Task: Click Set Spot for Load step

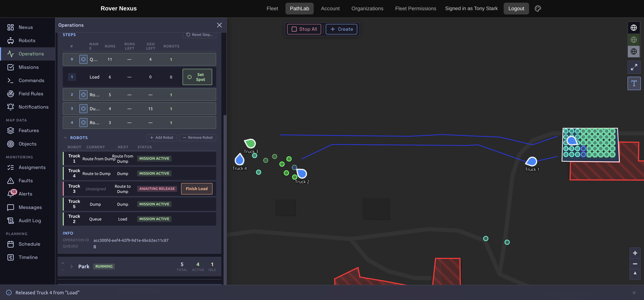Action: tap(197, 77)
